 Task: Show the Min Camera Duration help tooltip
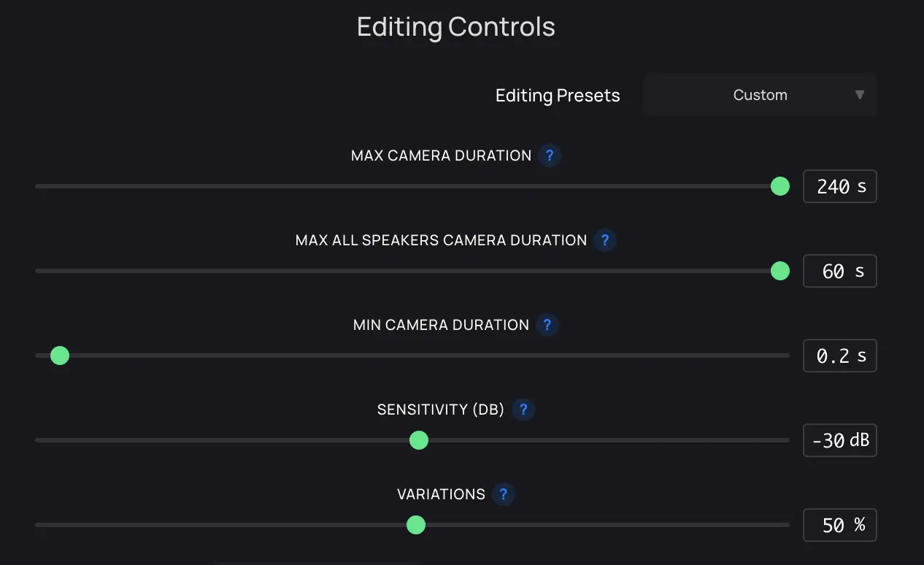pyautogui.click(x=547, y=325)
